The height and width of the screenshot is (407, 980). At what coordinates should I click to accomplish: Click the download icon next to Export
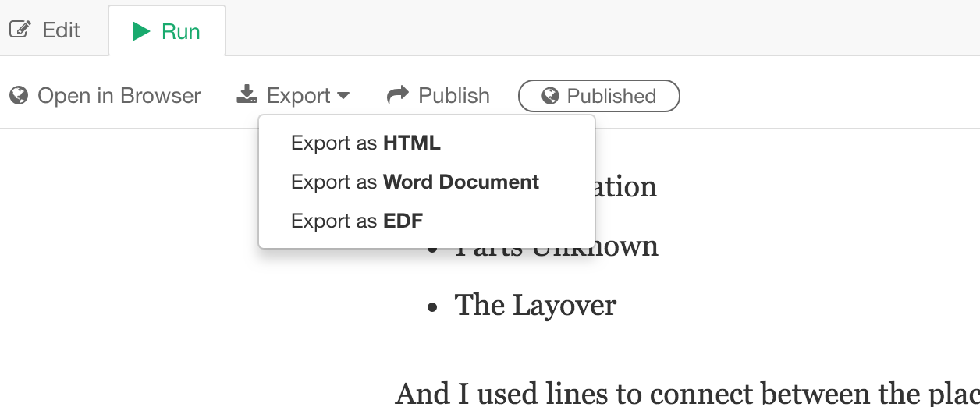pyautogui.click(x=247, y=95)
